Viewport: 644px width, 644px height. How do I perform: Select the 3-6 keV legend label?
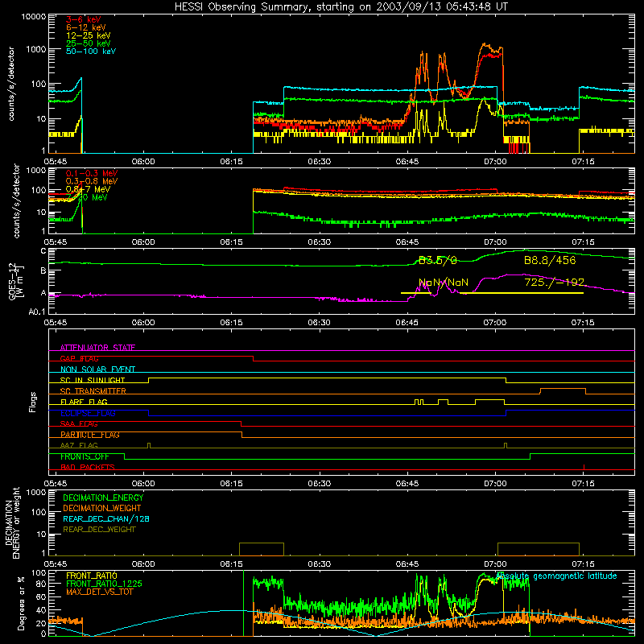point(83,19)
